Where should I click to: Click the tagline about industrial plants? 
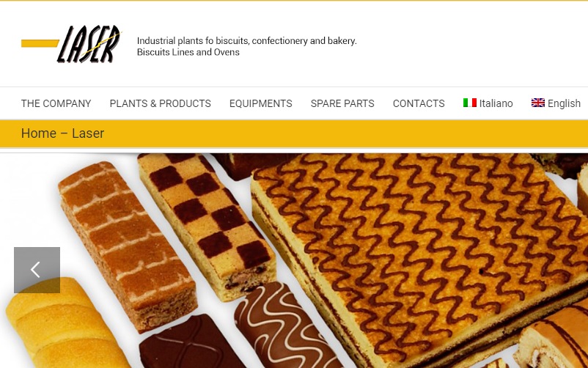pos(247,40)
